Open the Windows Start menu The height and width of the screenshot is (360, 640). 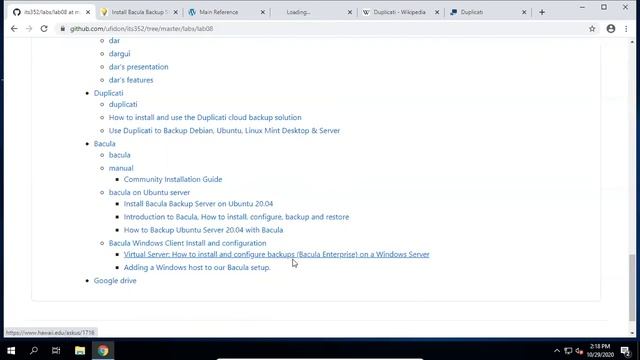(x=11, y=350)
